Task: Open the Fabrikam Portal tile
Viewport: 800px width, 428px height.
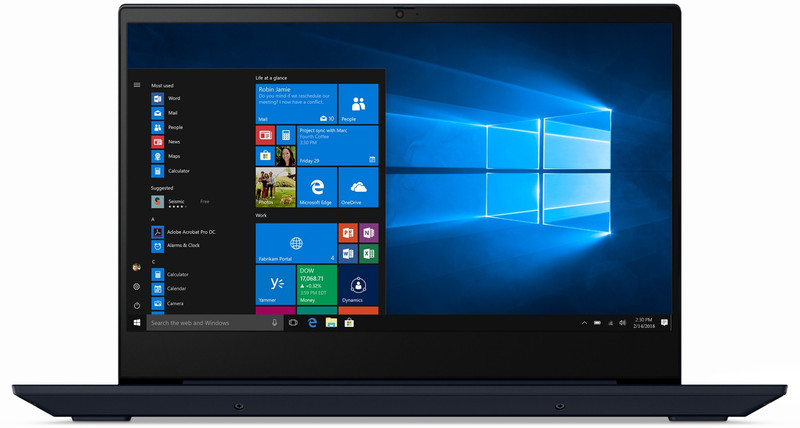Action: tap(295, 243)
